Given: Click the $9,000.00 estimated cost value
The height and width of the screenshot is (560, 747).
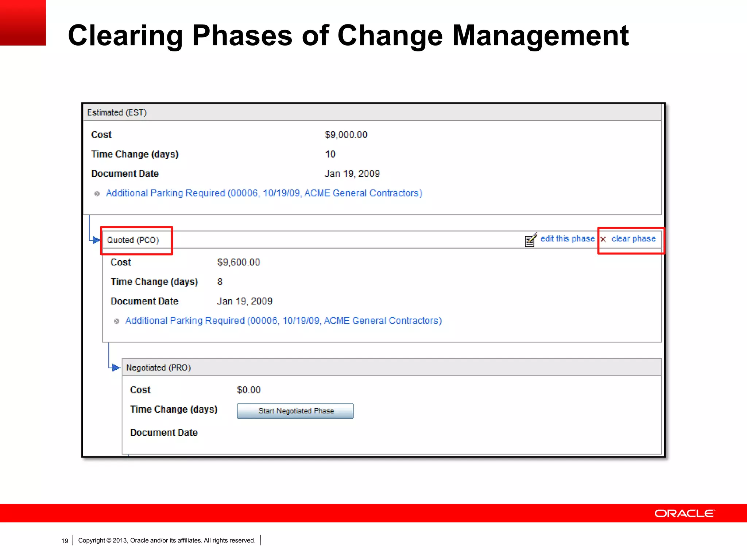Looking at the screenshot, I should [x=346, y=135].
